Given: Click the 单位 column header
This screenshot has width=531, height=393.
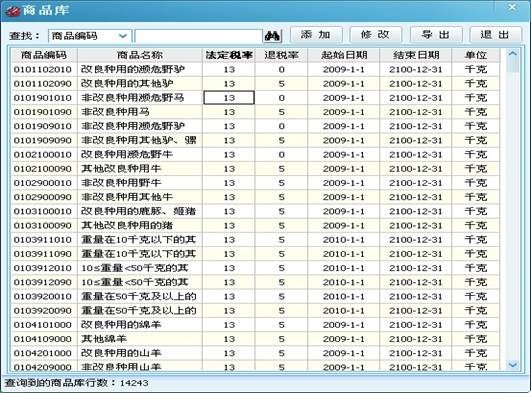Looking at the screenshot, I should tap(476, 55).
